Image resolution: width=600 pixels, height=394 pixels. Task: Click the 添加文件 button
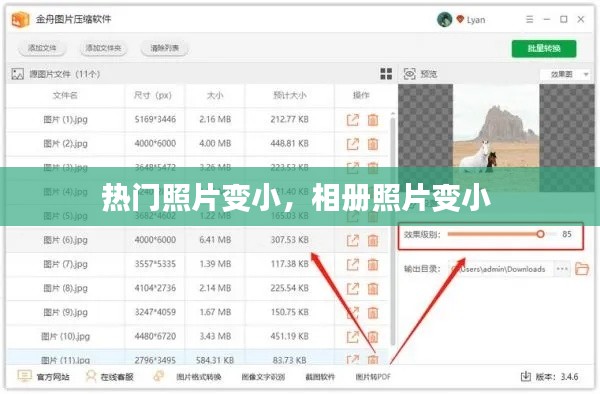[x=42, y=48]
